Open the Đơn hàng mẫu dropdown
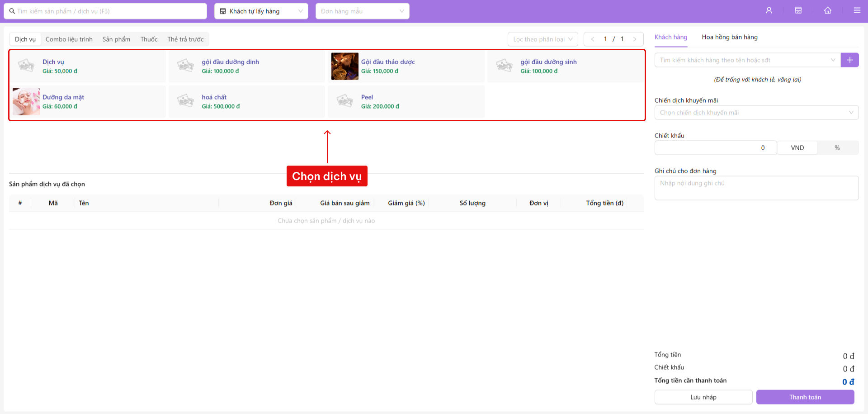This screenshot has width=868, height=414. [362, 11]
